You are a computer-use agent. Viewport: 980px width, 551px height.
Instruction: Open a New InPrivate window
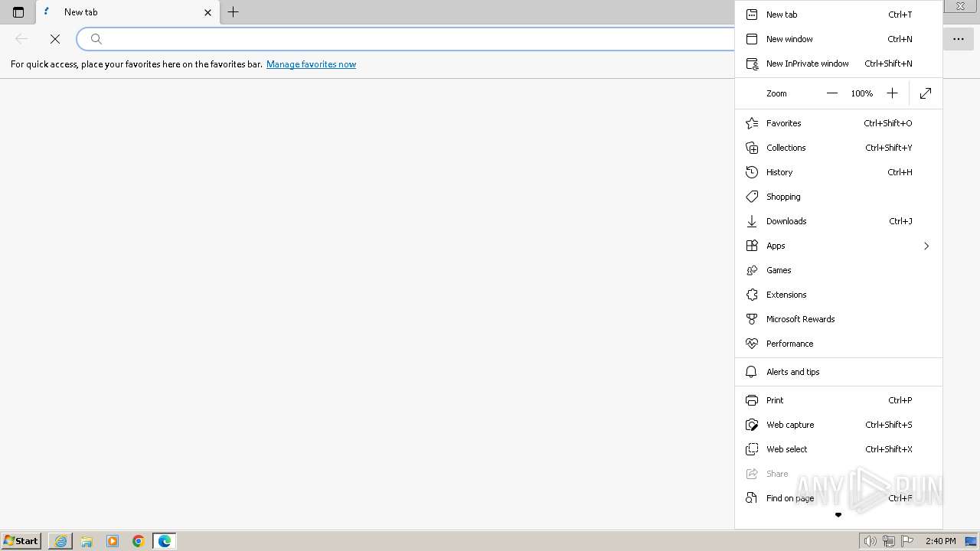pos(838,64)
